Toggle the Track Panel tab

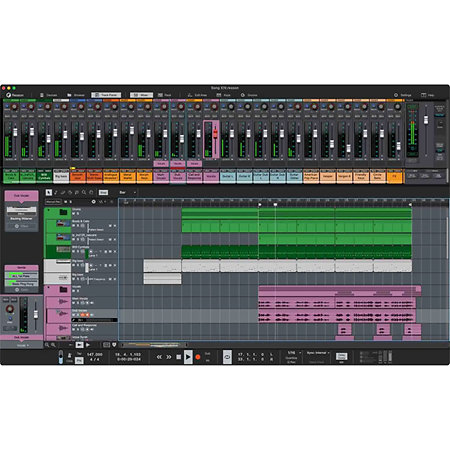pos(106,95)
